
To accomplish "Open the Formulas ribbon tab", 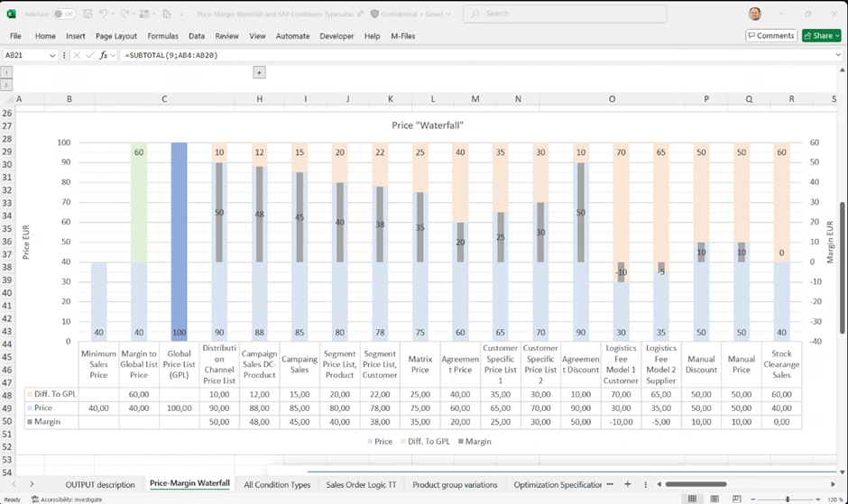I will pos(162,36).
